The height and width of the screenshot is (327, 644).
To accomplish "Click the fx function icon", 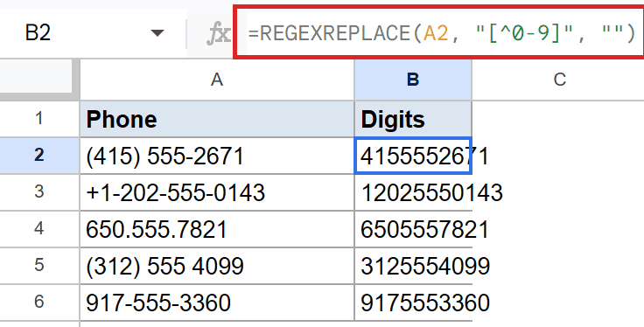I will (218, 33).
